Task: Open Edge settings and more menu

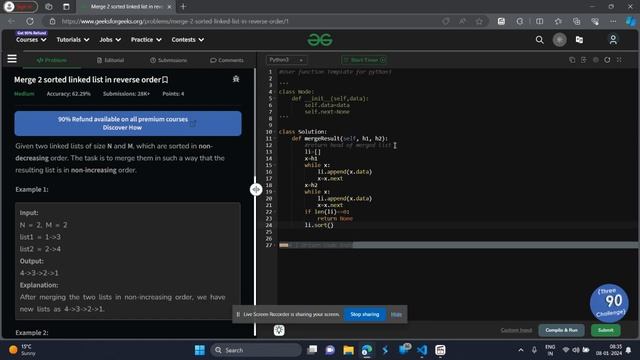Action: (613, 21)
